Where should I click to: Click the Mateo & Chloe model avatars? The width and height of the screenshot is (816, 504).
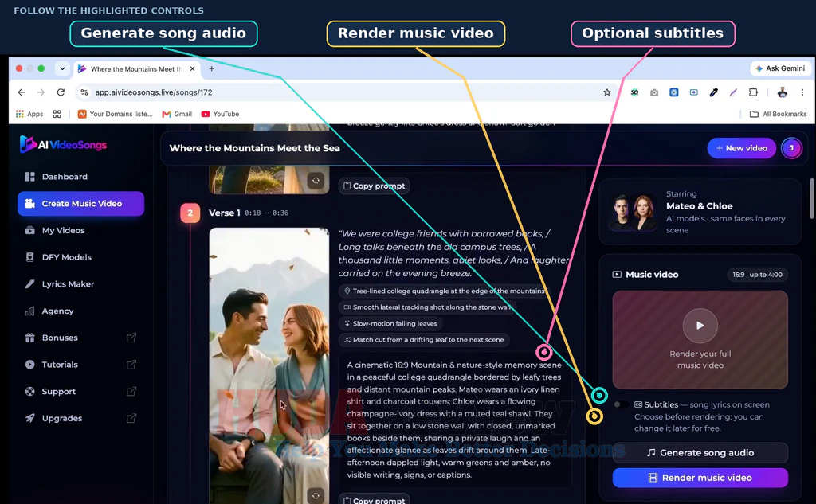point(633,213)
